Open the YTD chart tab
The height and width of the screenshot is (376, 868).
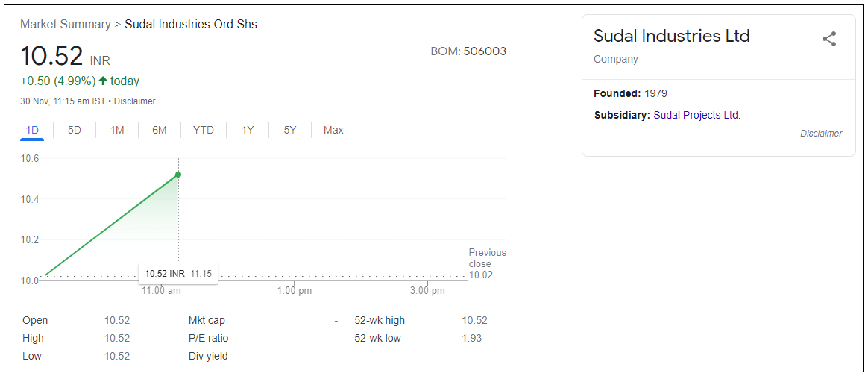coord(203,130)
